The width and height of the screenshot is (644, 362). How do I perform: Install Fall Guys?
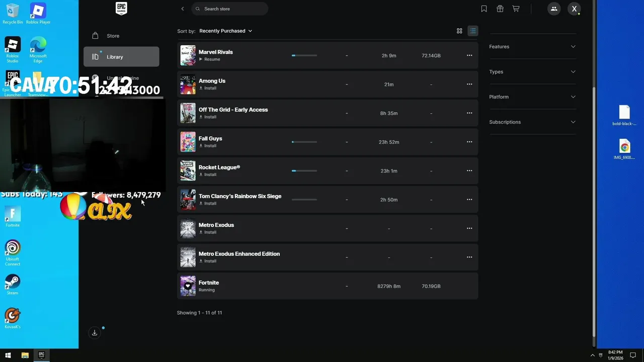coord(208,146)
